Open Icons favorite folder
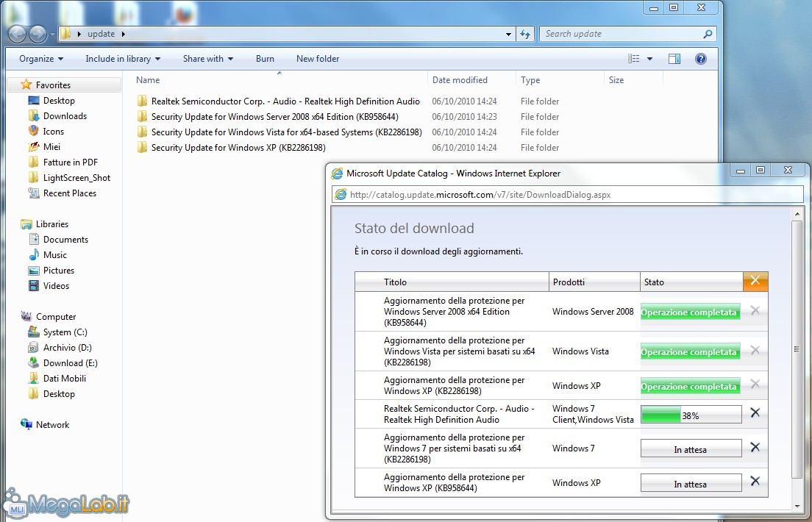This screenshot has width=812, height=522. pos(54,132)
